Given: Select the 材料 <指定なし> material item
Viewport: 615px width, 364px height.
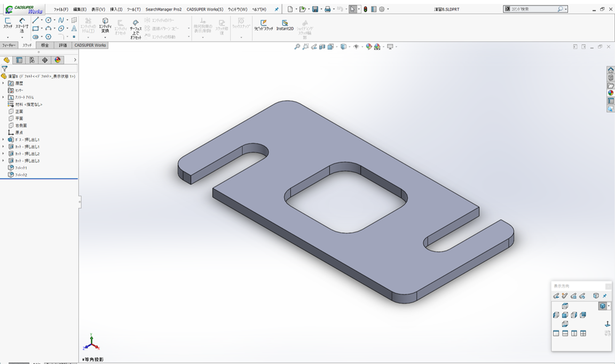Looking at the screenshot, I should pyautogui.click(x=25, y=104).
